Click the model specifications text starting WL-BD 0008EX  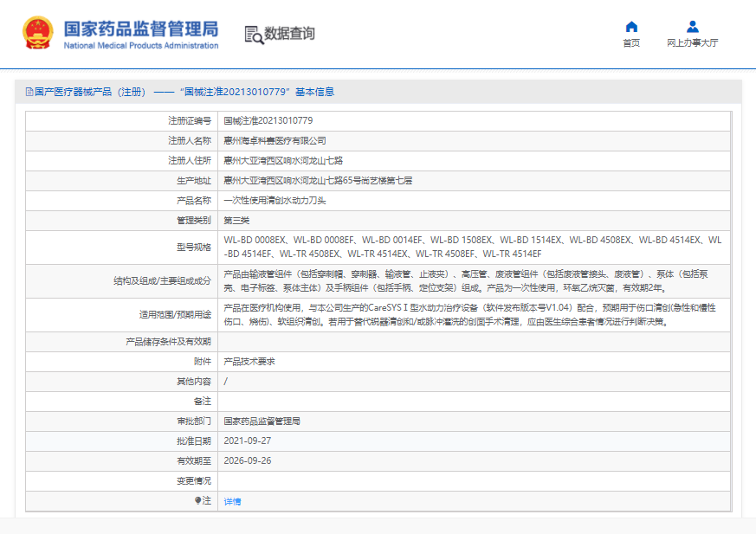click(x=473, y=247)
